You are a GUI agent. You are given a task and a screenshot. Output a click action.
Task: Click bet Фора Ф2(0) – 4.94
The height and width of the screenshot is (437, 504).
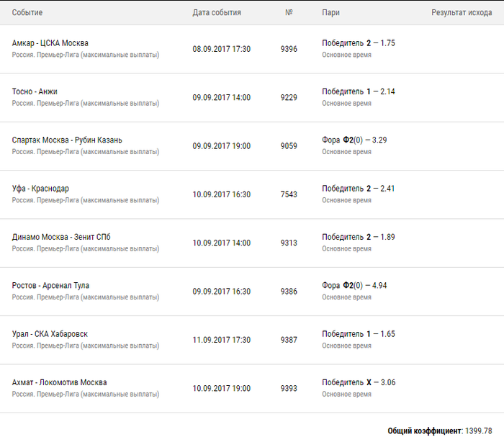pyautogui.click(x=354, y=286)
